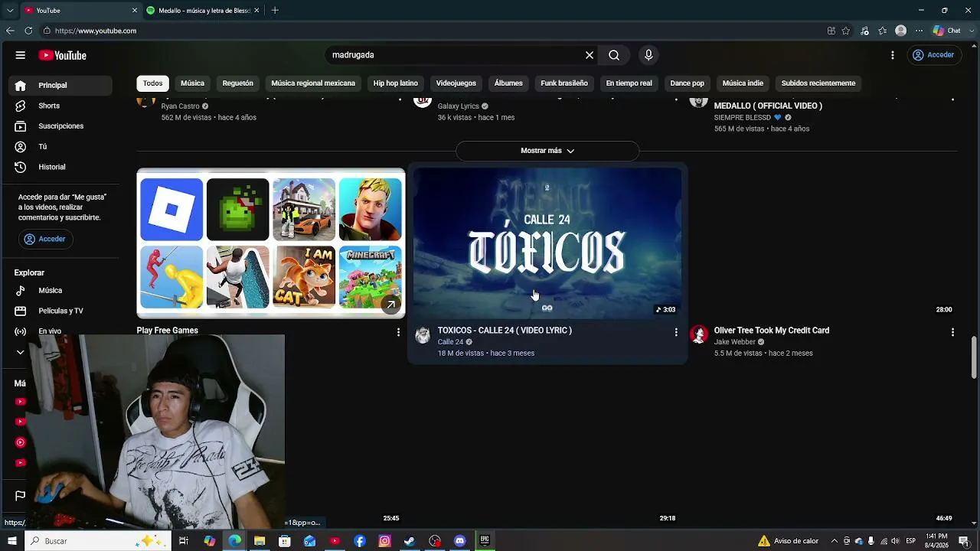
Task: Open options menu for Oliver Tree video
Action: (952, 332)
